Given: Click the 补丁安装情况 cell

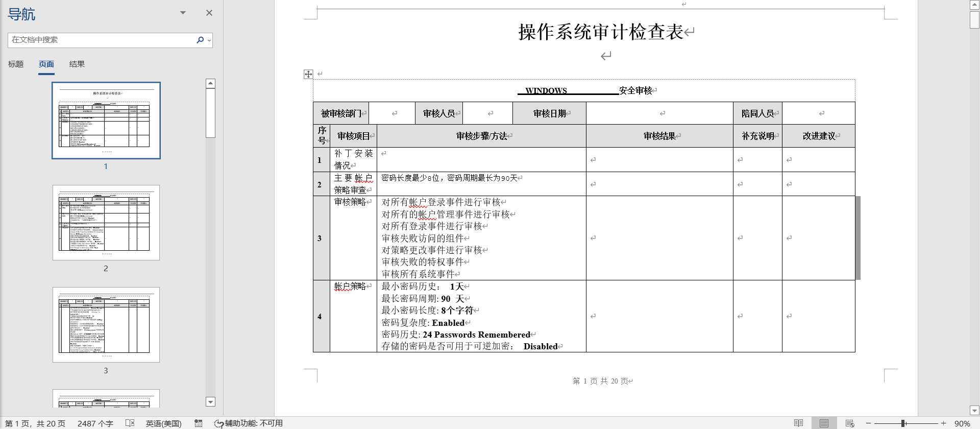Looking at the screenshot, I should [x=353, y=159].
